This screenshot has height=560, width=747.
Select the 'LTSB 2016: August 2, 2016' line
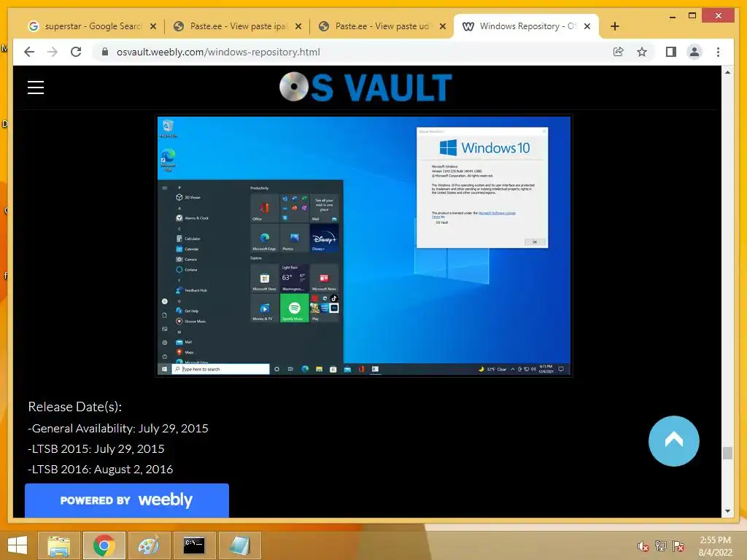pyautogui.click(x=101, y=470)
